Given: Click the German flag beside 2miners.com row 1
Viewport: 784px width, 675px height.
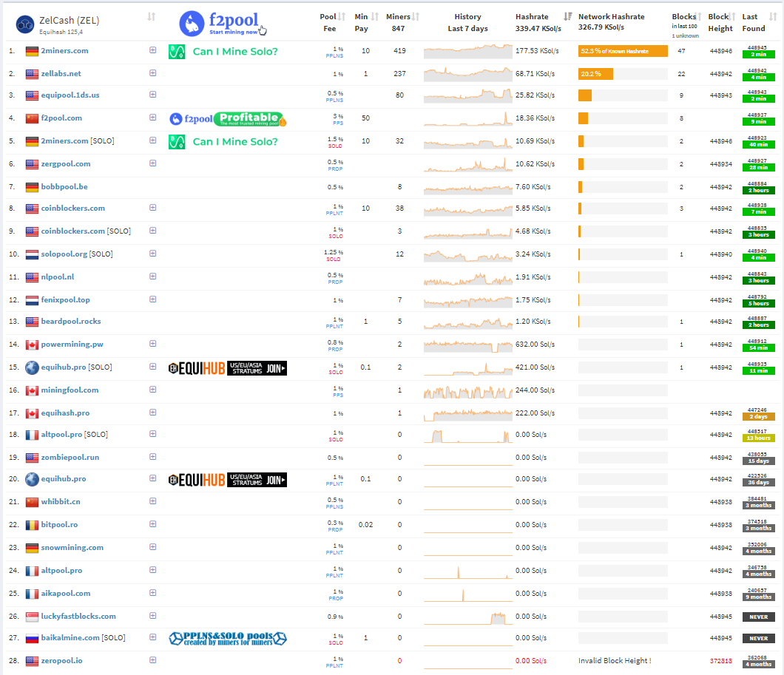Looking at the screenshot, I should [32, 51].
